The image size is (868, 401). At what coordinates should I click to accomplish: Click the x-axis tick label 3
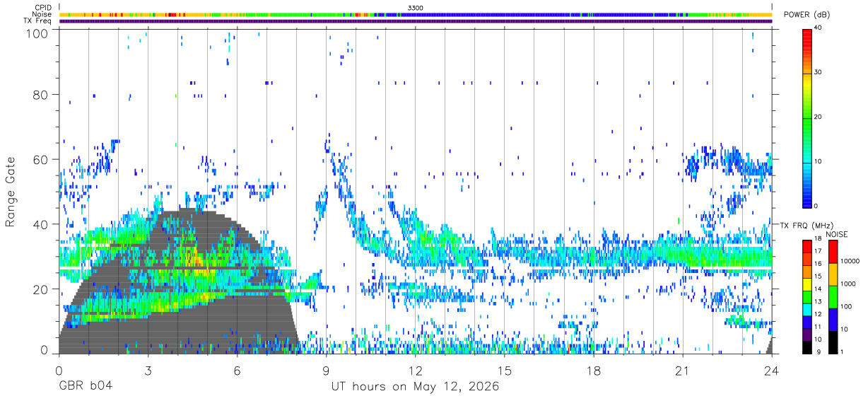(147, 370)
